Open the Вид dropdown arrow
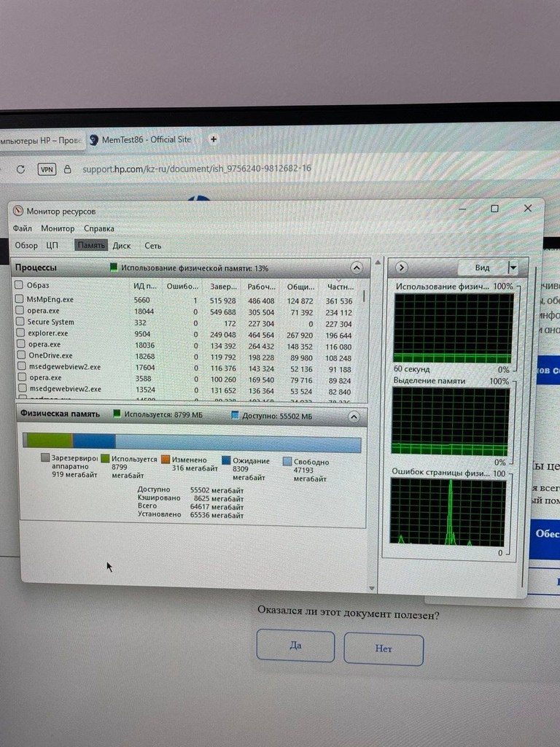The image size is (560, 747). click(x=513, y=268)
